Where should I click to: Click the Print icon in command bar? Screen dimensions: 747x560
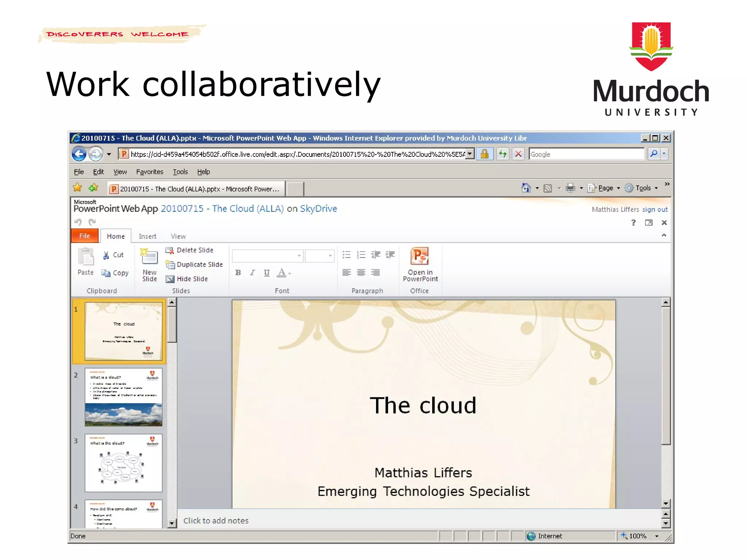[x=570, y=188]
